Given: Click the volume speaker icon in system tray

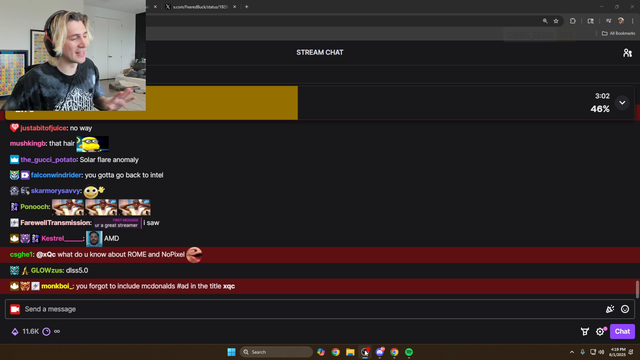Looking at the screenshot, I should point(601,352).
